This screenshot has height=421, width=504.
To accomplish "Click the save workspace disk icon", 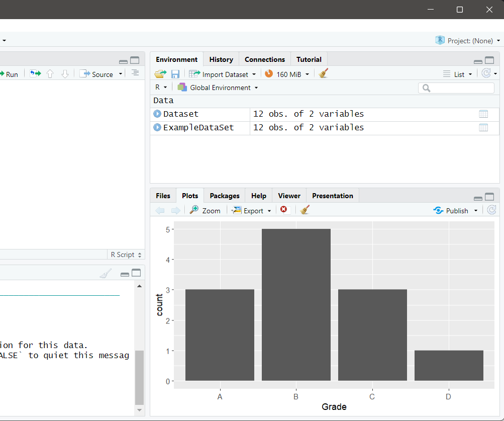I will pyautogui.click(x=175, y=73).
